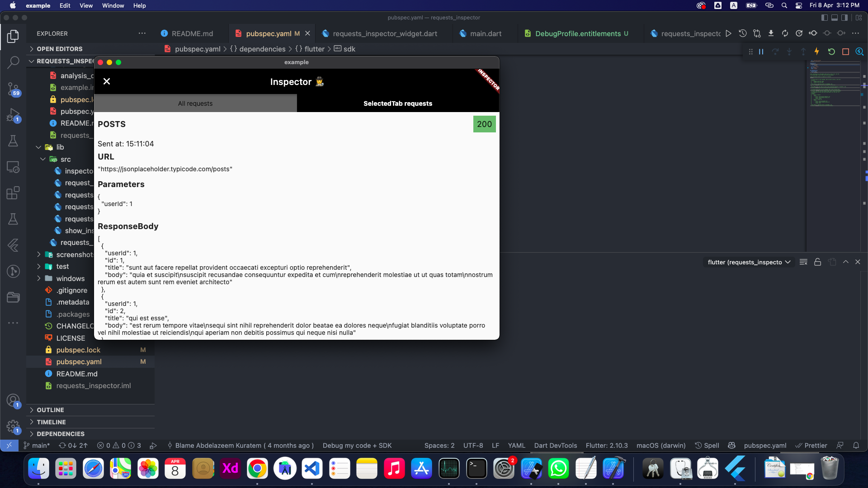Expand the DEPENDENCIES section
The height and width of the screenshot is (488, 868).
point(61,434)
